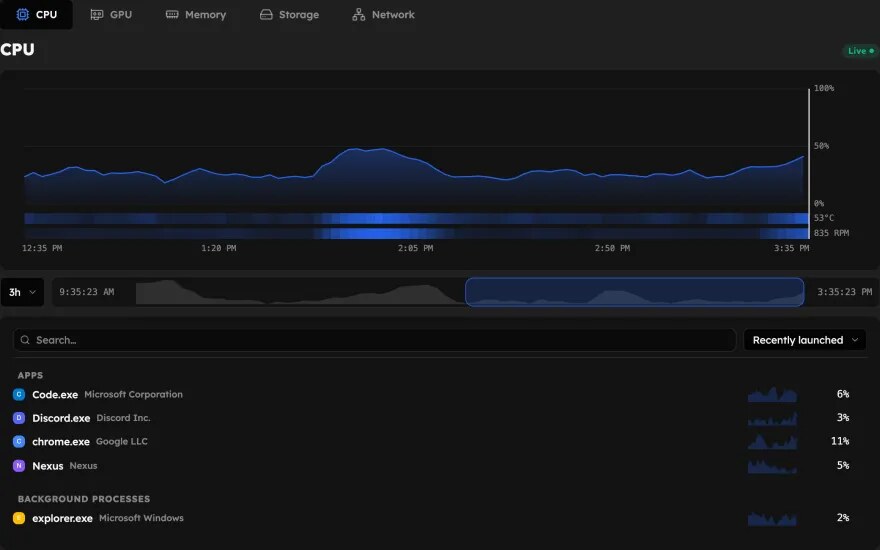Click the 9:35:23 AM range start time
Screen dimensions: 880x550
coord(86,292)
